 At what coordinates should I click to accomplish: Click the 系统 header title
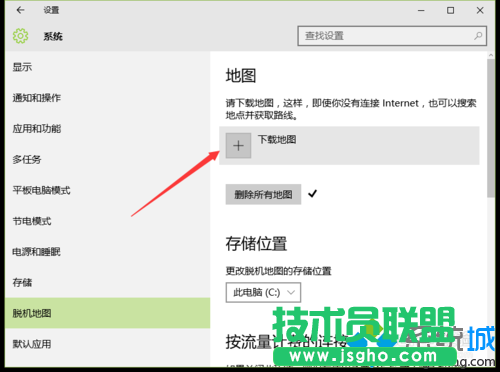coord(53,36)
